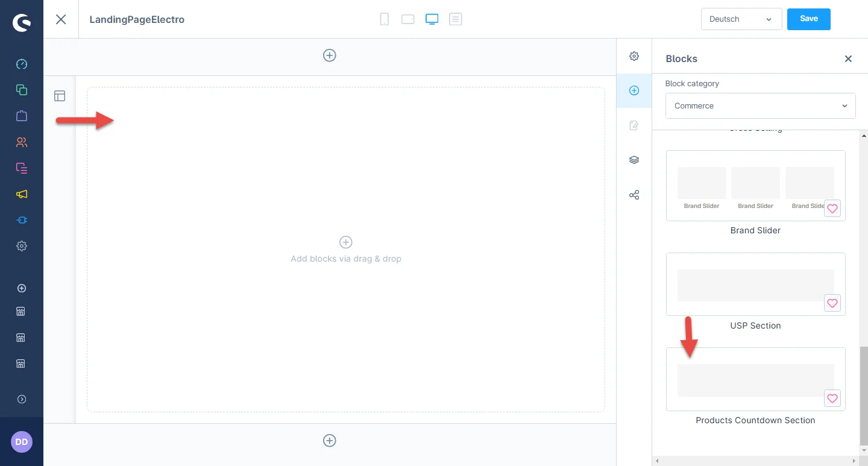Screen dimensions: 868x466
Task: Open the Customers icon in sidebar
Action: pyautogui.click(x=22, y=142)
